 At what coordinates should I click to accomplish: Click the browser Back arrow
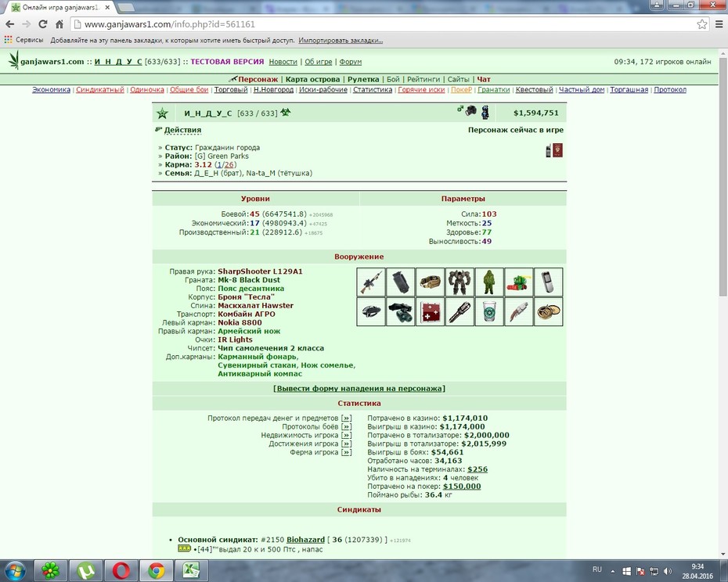(x=9, y=24)
